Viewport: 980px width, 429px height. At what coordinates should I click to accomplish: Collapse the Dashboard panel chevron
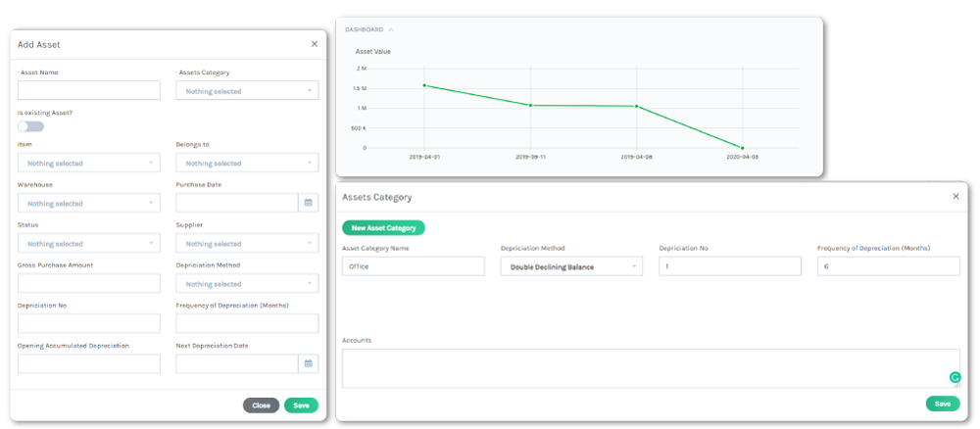(391, 29)
